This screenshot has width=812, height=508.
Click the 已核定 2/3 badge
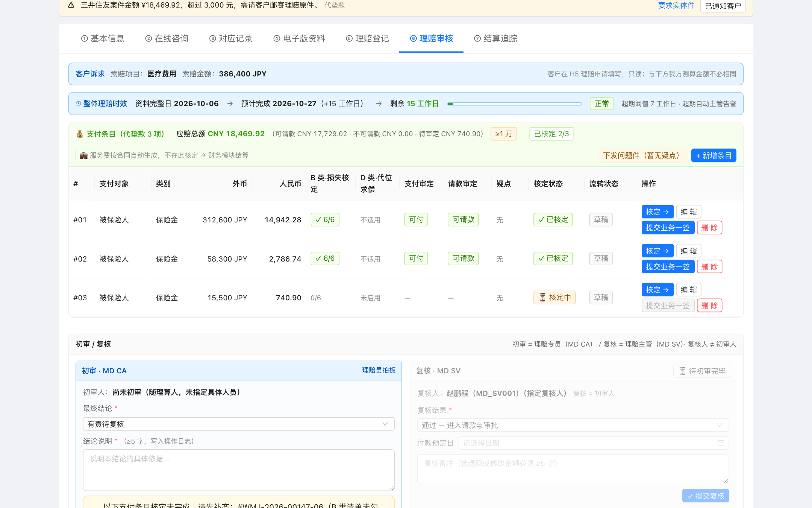[x=551, y=134]
